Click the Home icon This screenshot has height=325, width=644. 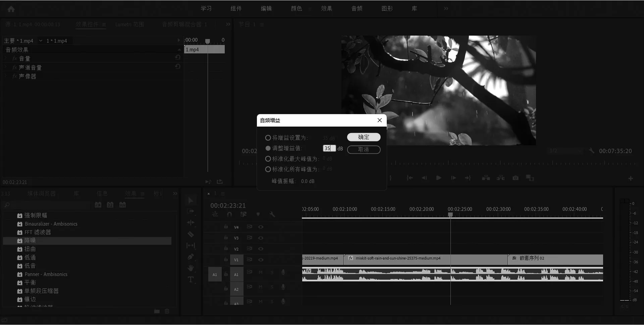(x=11, y=9)
